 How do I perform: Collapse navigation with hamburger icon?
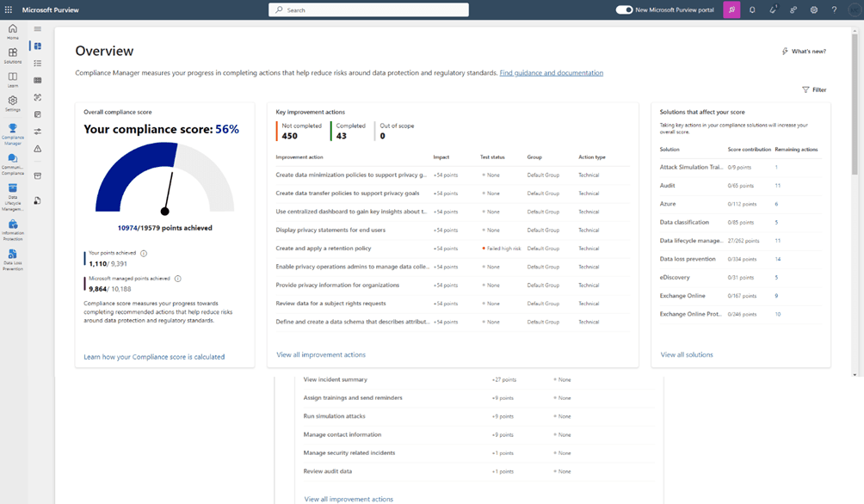(38, 29)
